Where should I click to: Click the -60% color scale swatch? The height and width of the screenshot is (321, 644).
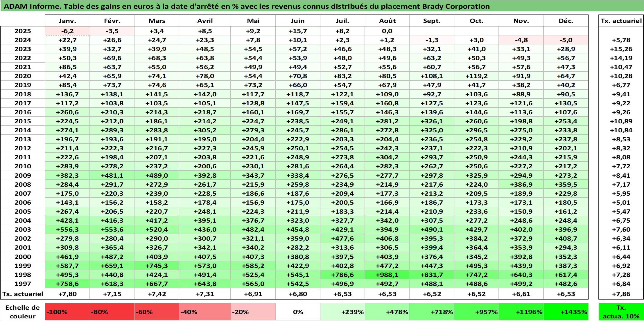[157, 312]
